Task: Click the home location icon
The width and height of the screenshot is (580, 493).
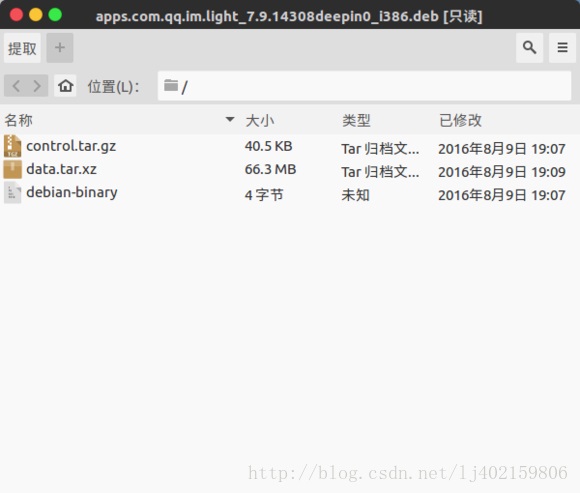Action: (x=65, y=86)
